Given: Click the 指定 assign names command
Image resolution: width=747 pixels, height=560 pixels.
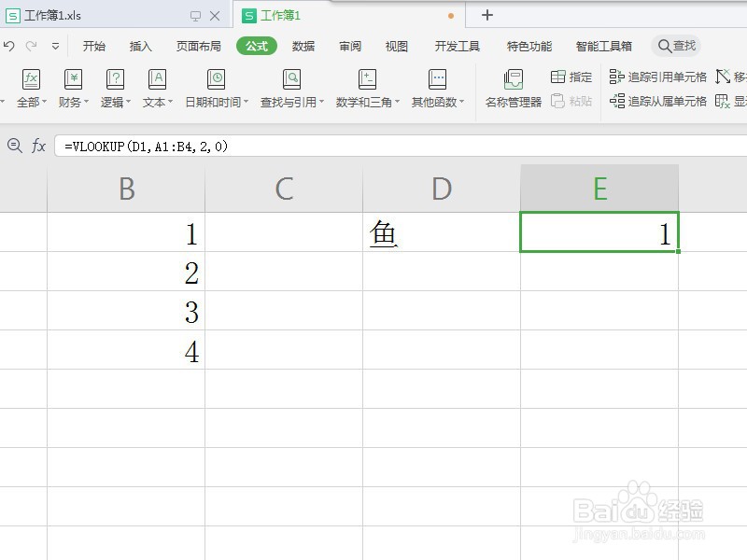Looking at the screenshot, I should pos(570,78).
